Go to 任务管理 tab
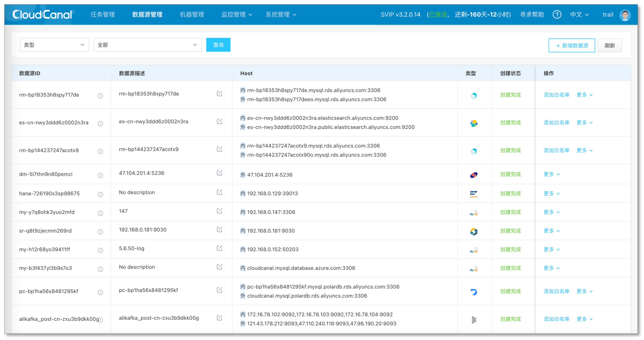The width and height of the screenshot is (644, 340). [x=102, y=15]
